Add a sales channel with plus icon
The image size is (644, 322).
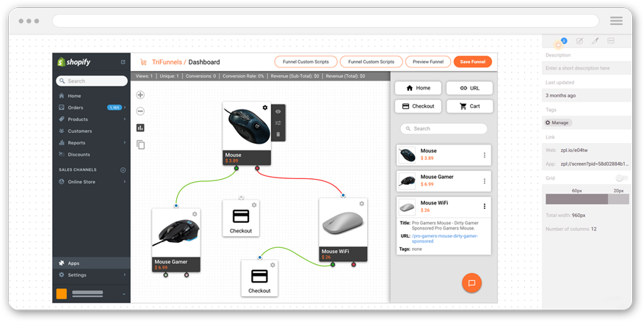123,170
